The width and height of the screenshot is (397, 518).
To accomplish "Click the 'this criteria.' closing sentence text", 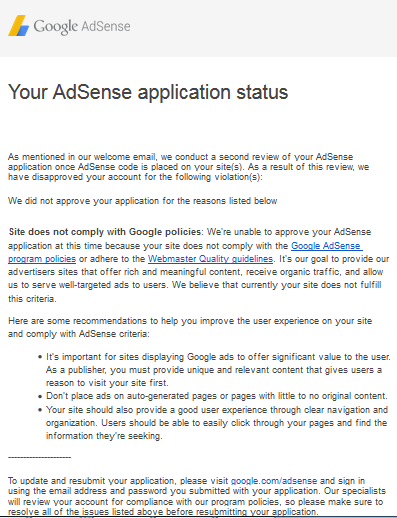I will [x=32, y=299].
